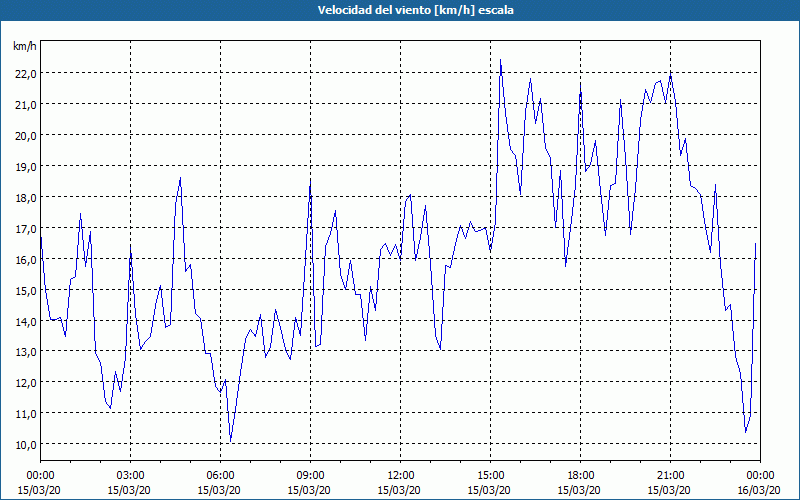
Task: Click the wind speed spike at 09:00
Action: [x=310, y=181]
